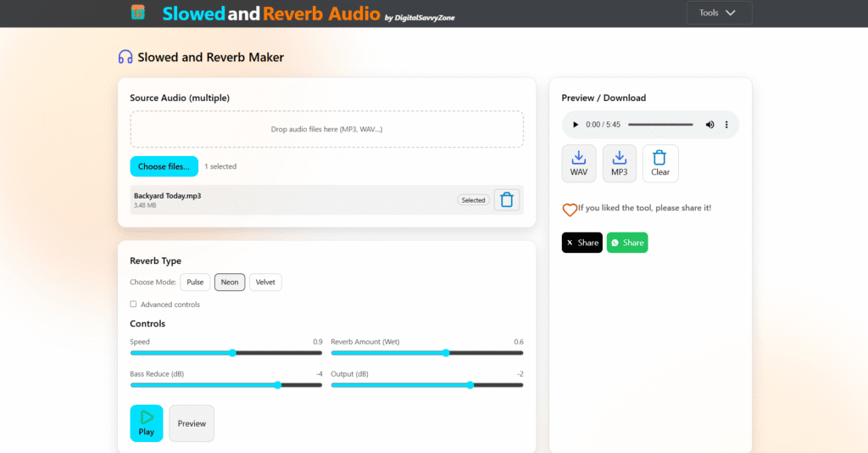
Task: Mute the preview audio player
Action: click(x=710, y=125)
